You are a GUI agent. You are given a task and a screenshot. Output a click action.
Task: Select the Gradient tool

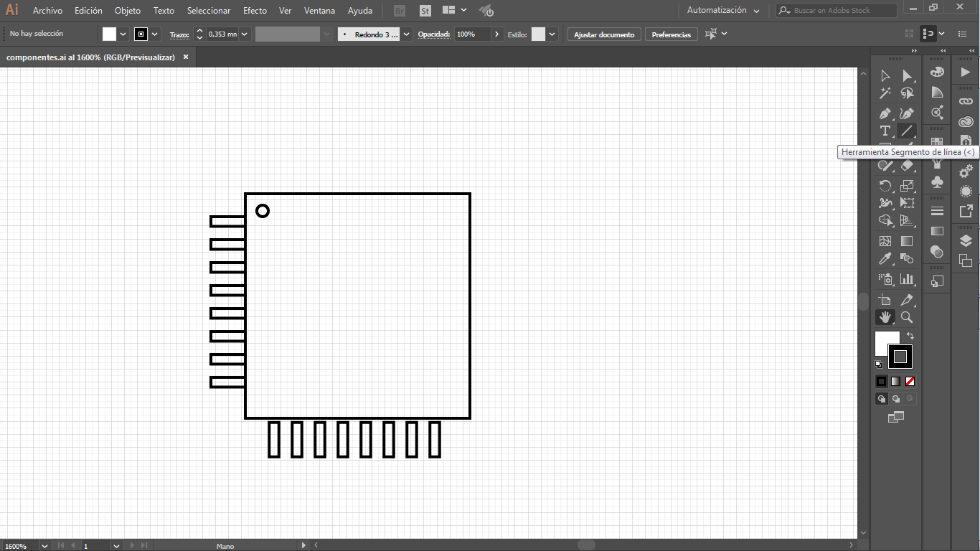(907, 241)
